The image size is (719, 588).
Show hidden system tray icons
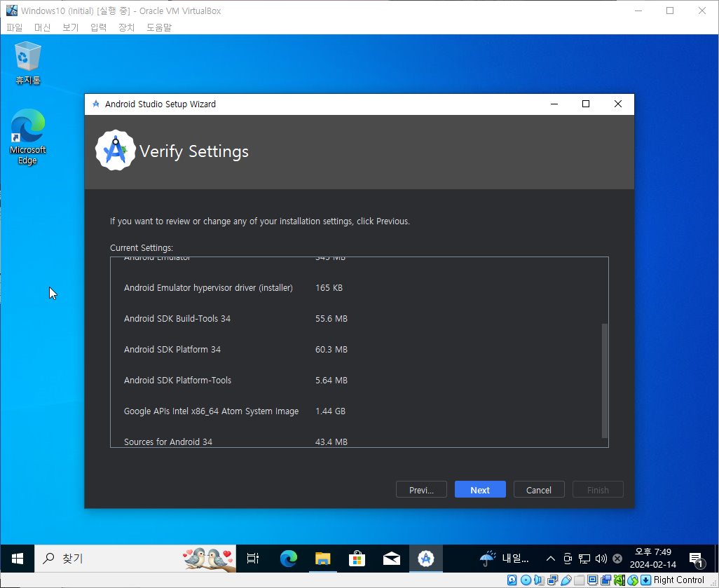pyautogui.click(x=550, y=558)
